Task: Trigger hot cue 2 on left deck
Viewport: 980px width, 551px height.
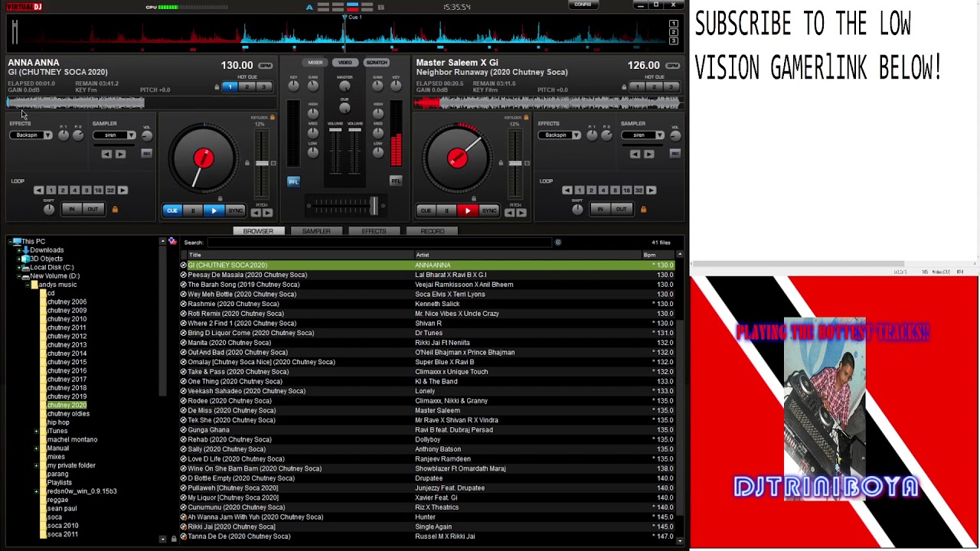Action: pyautogui.click(x=247, y=87)
